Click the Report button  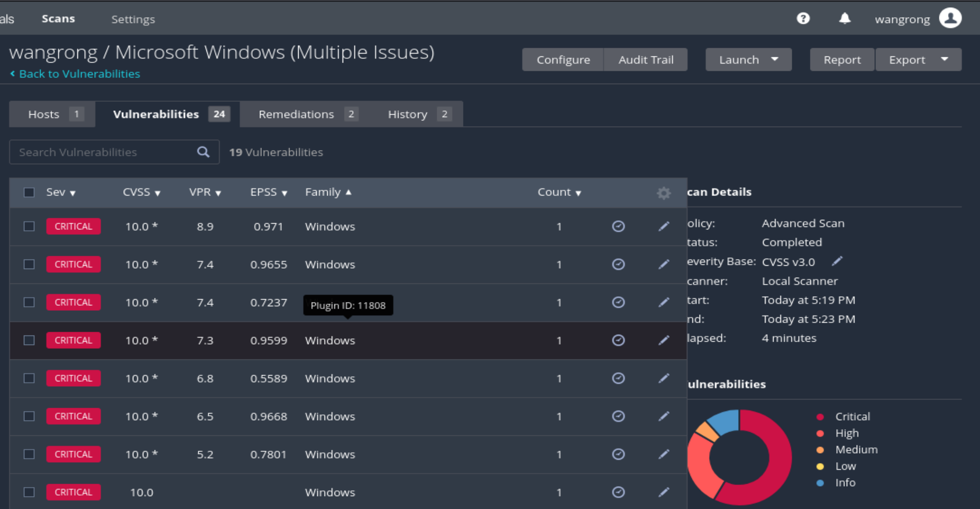tap(842, 60)
